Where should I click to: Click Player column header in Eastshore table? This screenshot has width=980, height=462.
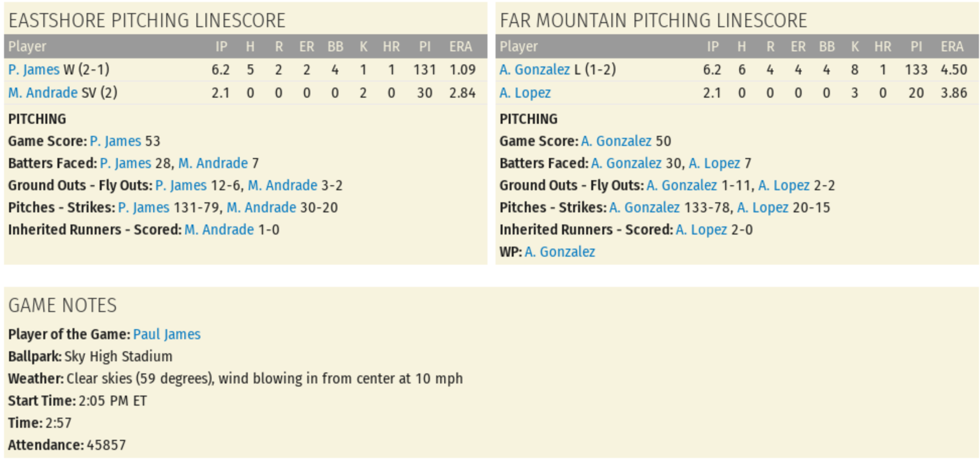27,47
